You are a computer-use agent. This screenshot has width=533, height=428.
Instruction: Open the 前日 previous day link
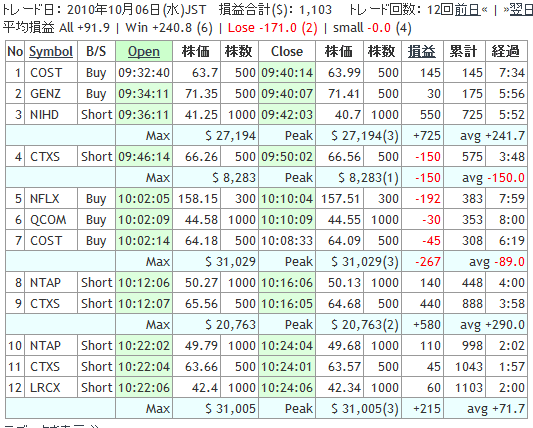[x=467, y=10]
